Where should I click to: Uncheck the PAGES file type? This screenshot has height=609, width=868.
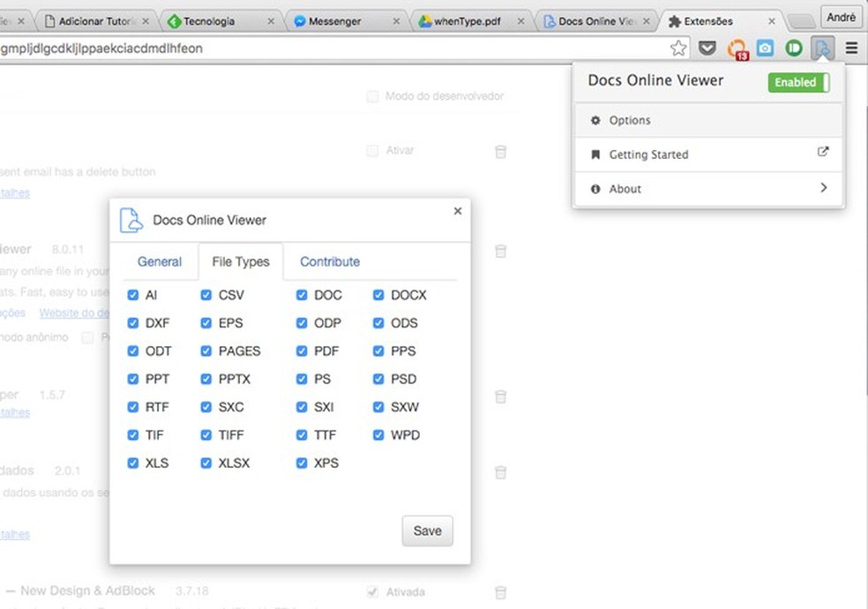point(206,350)
